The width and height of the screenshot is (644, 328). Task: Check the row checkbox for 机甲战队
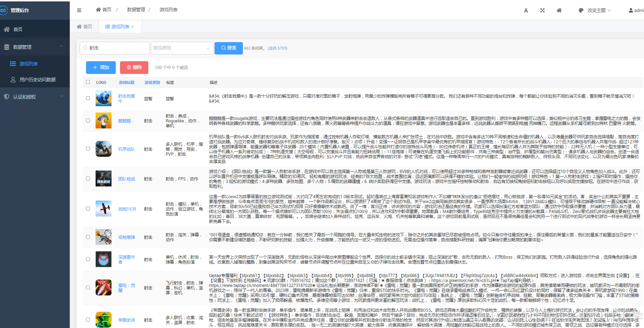(88, 149)
